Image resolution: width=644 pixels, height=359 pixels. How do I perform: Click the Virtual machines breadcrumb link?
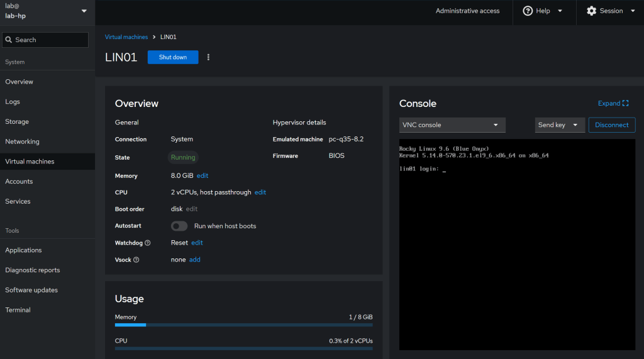click(x=126, y=37)
